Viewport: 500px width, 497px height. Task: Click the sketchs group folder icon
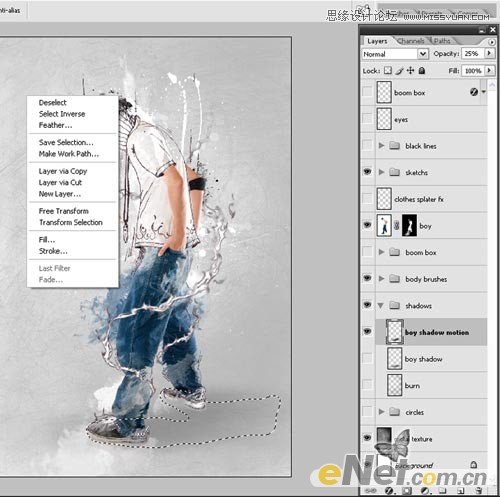tap(395, 172)
